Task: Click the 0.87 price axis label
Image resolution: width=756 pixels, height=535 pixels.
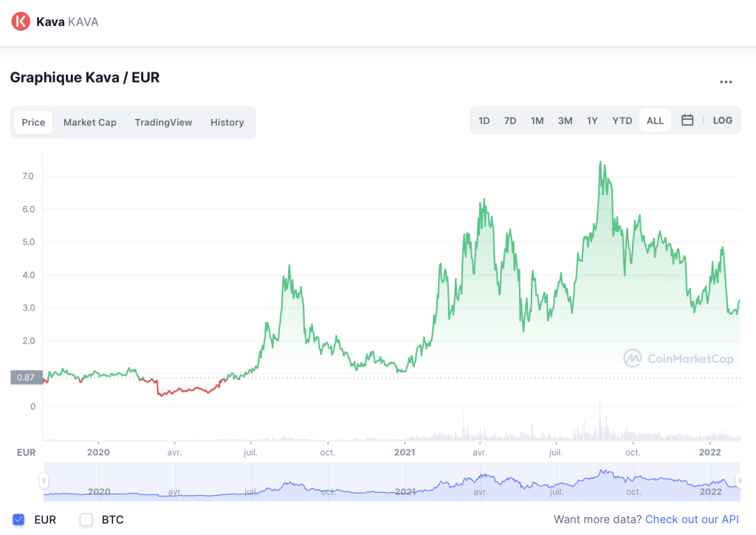Action: pos(27,377)
